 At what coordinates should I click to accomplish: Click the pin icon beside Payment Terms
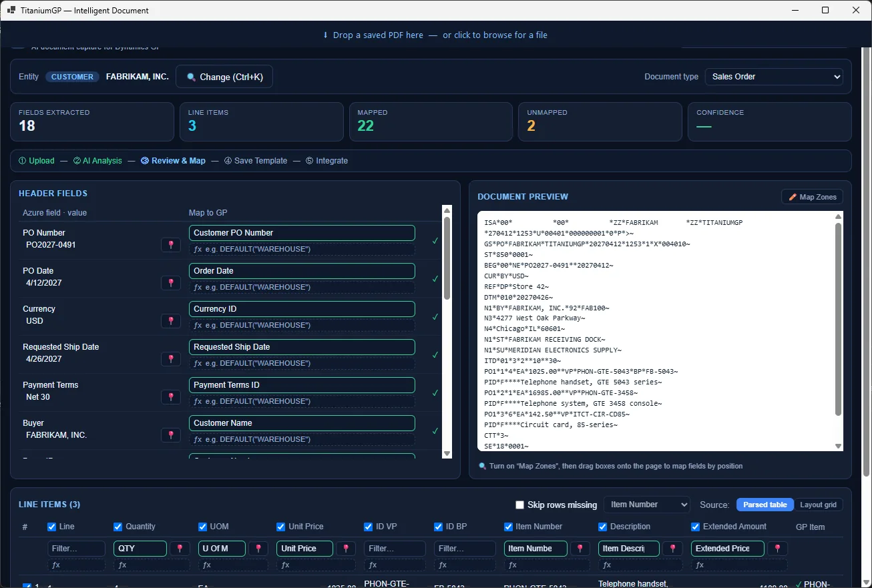point(171,397)
